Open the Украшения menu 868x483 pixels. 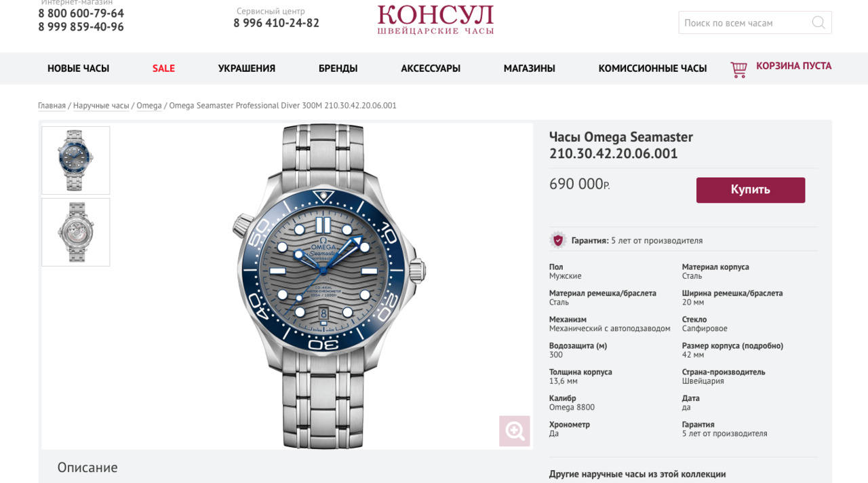[x=247, y=69]
